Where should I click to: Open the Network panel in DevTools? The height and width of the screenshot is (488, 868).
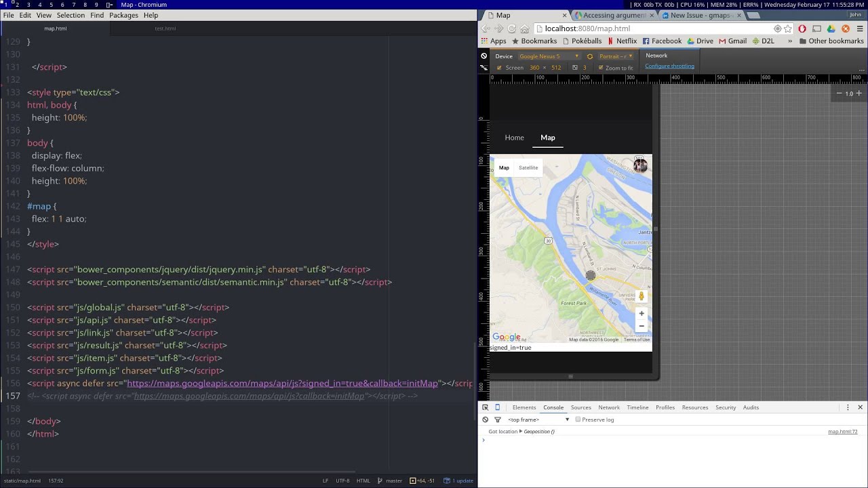(x=609, y=407)
